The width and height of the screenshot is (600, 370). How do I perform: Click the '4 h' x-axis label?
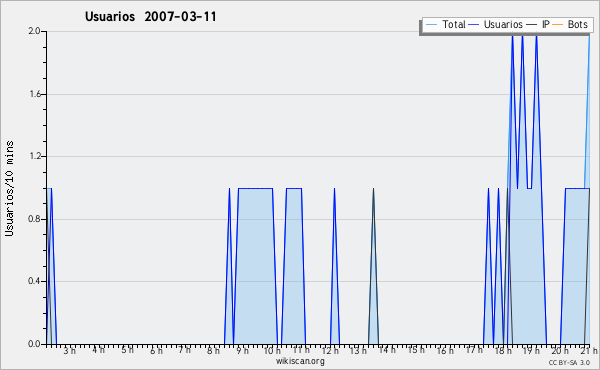point(99,349)
